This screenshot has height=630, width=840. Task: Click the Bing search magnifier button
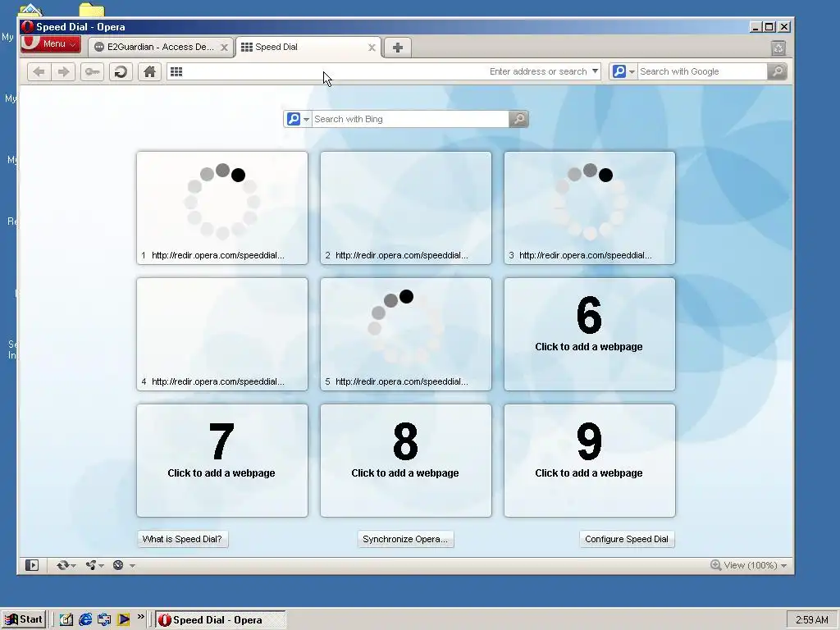coord(518,119)
